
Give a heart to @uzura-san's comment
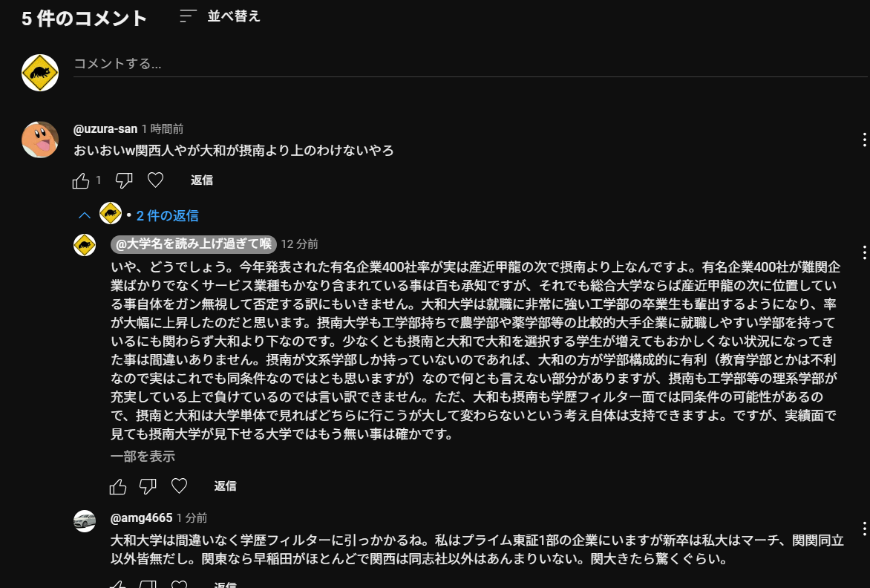point(155,180)
